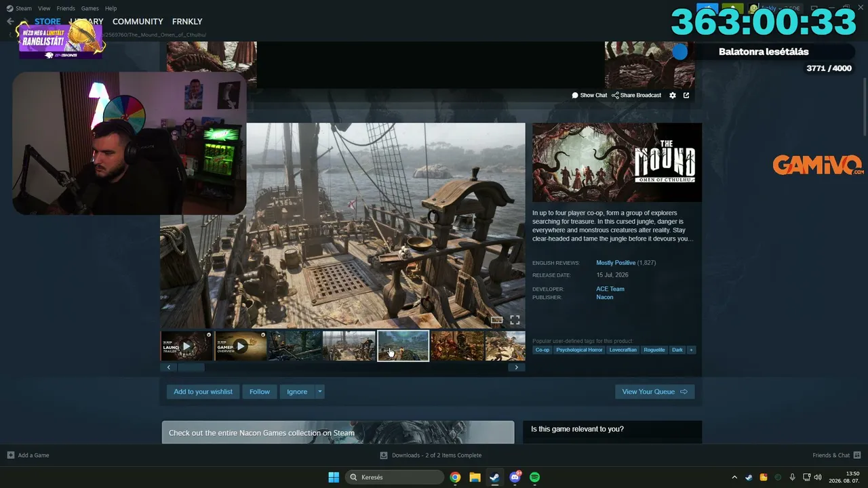Image resolution: width=868 pixels, height=488 pixels.
Task: Click the Steam icon in the system tray
Action: (749, 477)
